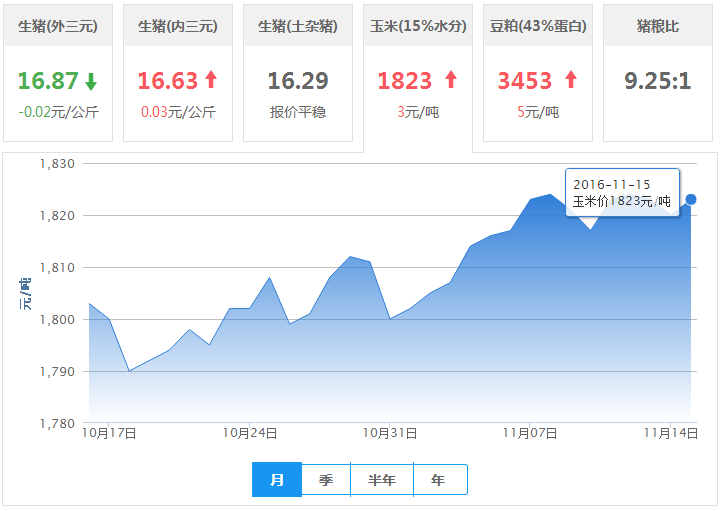Viewport: 722px width, 511px height.
Task: Click red up arrow beside 3453
Action: (571, 79)
